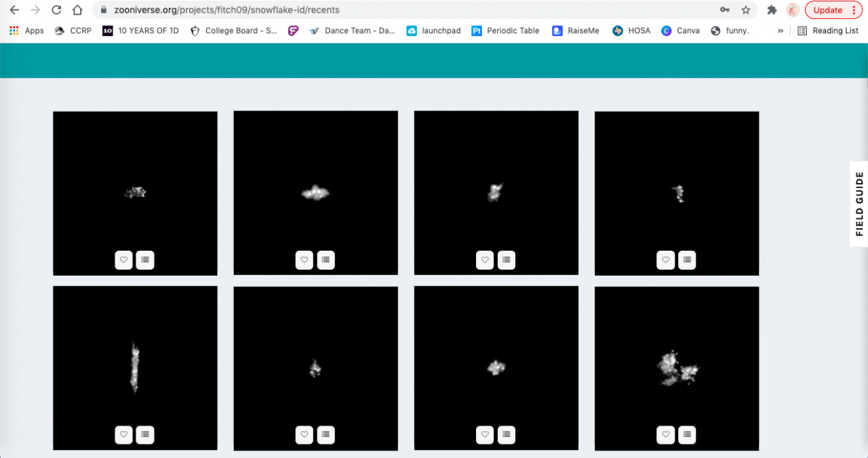Screen dimensions: 868x458
Task: Open the Chrome profile avatar
Action: click(793, 10)
